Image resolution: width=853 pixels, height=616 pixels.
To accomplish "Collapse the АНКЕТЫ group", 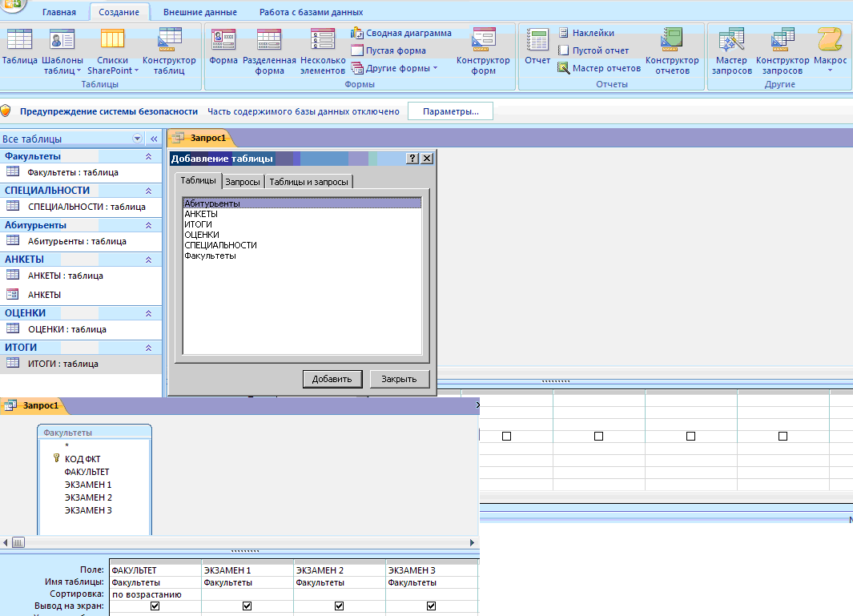I will point(148,260).
